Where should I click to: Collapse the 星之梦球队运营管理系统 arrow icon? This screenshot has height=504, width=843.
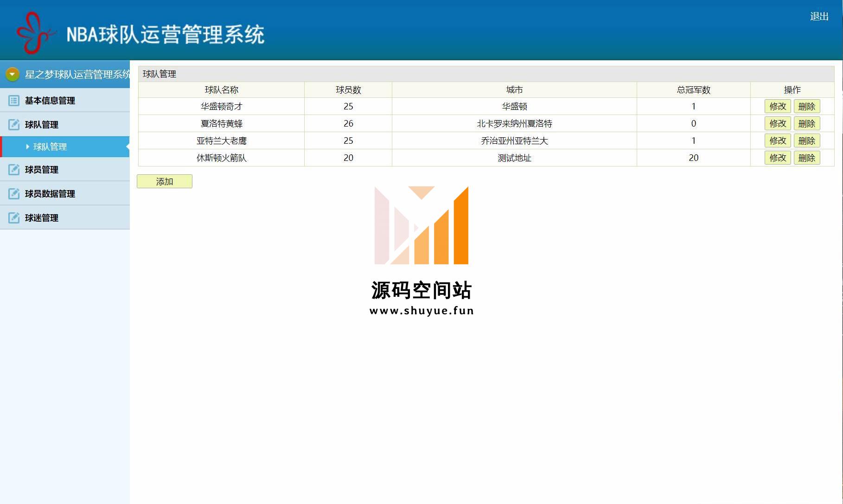click(13, 74)
